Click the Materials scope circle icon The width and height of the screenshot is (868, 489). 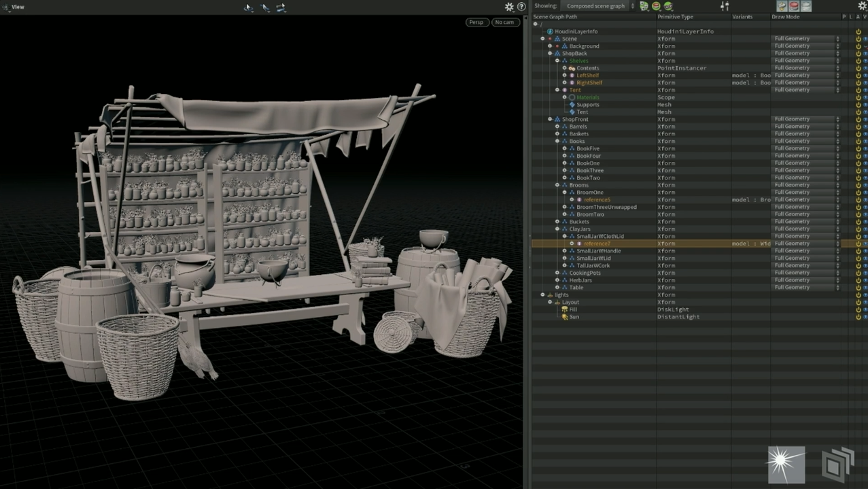pos(572,97)
